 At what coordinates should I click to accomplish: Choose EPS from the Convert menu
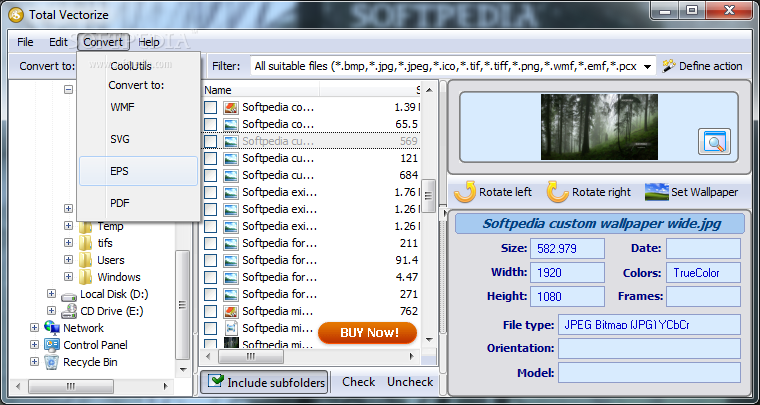point(139,171)
